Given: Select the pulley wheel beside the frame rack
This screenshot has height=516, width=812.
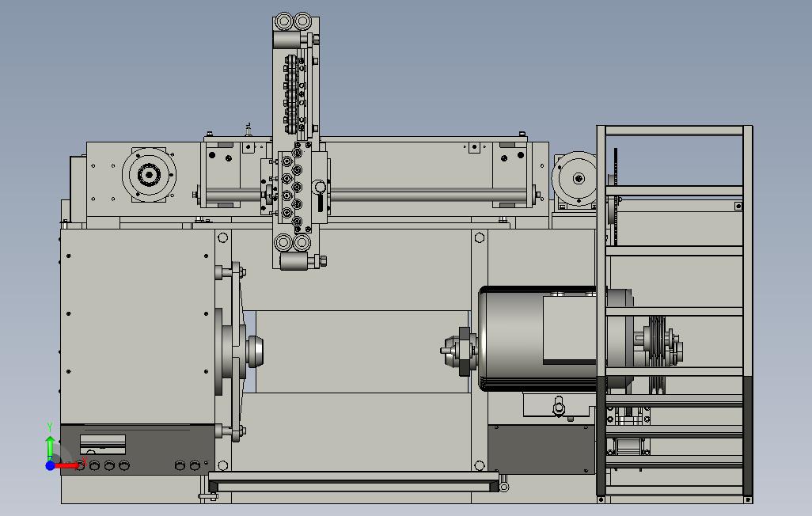Looking at the screenshot, I should (576, 179).
